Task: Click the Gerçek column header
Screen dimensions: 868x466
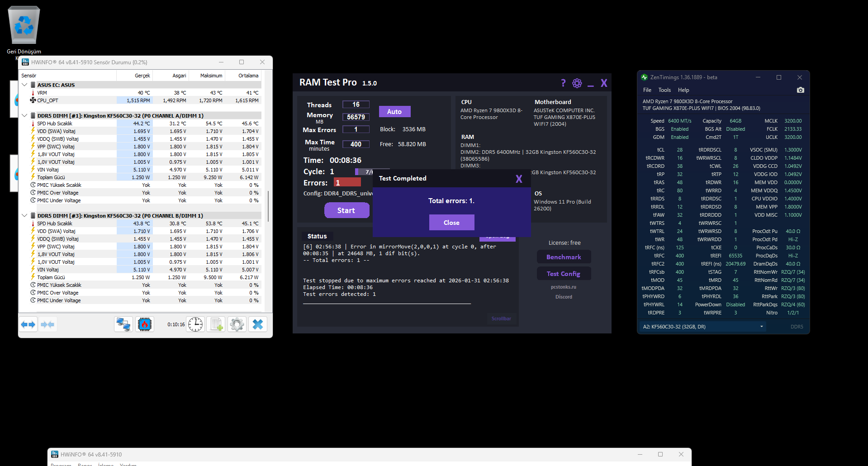Action: (x=134, y=76)
